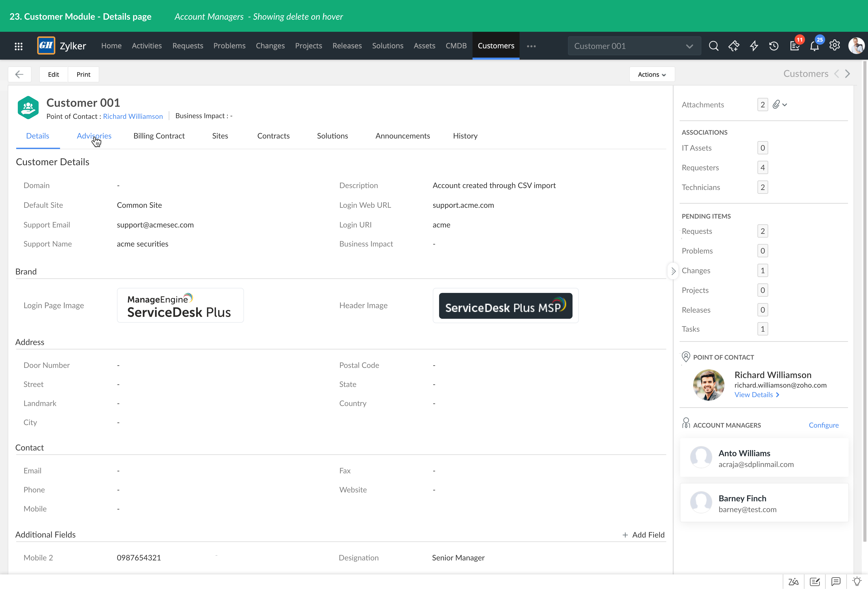868x589 pixels.
Task: Switch to the Billing Contract tab
Action: 159,136
